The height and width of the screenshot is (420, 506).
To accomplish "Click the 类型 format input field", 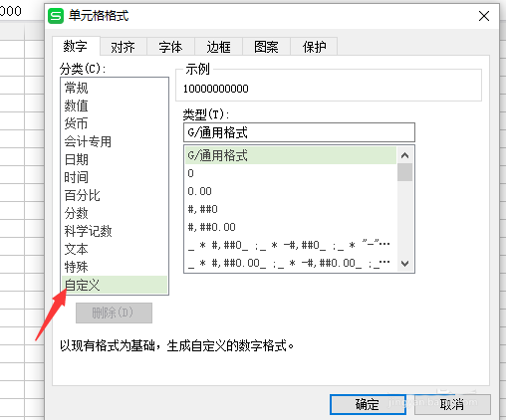I will tap(299, 132).
